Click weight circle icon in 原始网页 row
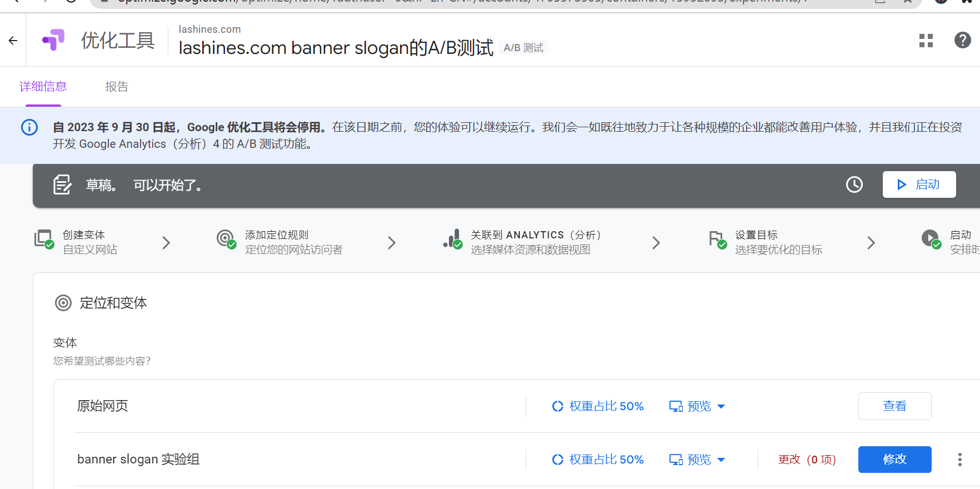Image resolution: width=980 pixels, height=489 pixels. tap(558, 406)
